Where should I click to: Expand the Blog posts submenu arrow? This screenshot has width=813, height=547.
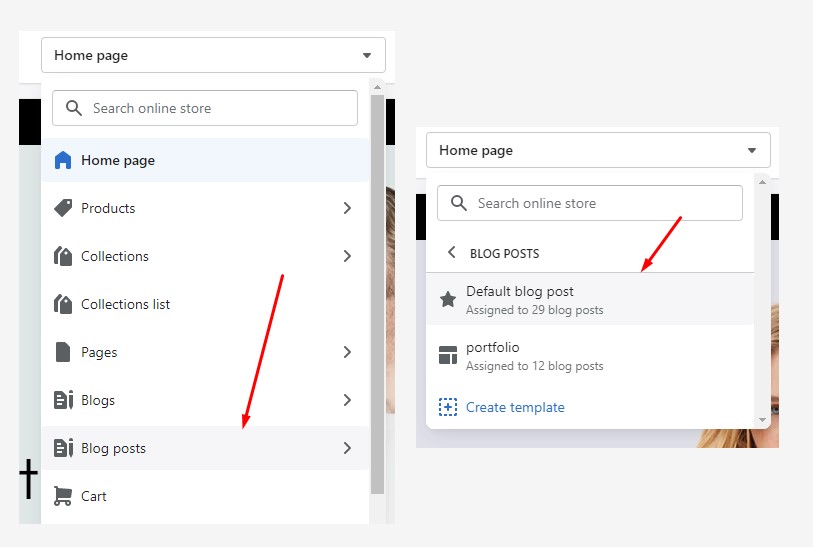[347, 448]
